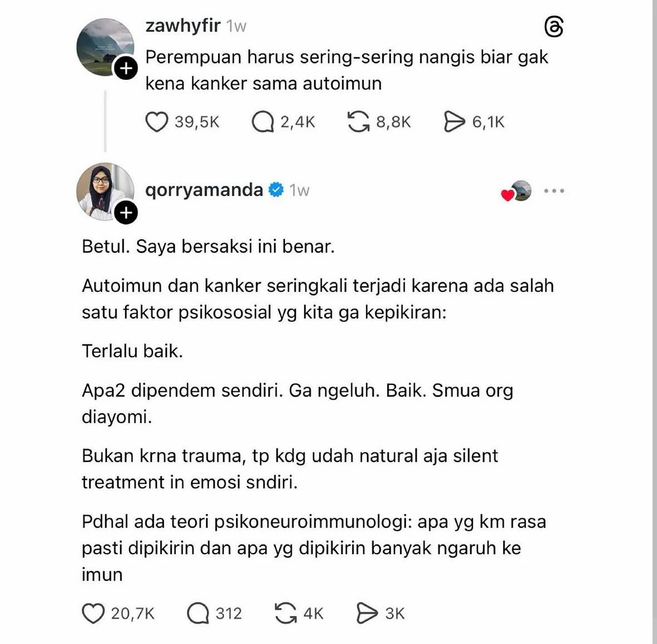This screenshot has height=644, width=657.
Task: Open zawhyfir username profile link
Action: coord(183,26)
